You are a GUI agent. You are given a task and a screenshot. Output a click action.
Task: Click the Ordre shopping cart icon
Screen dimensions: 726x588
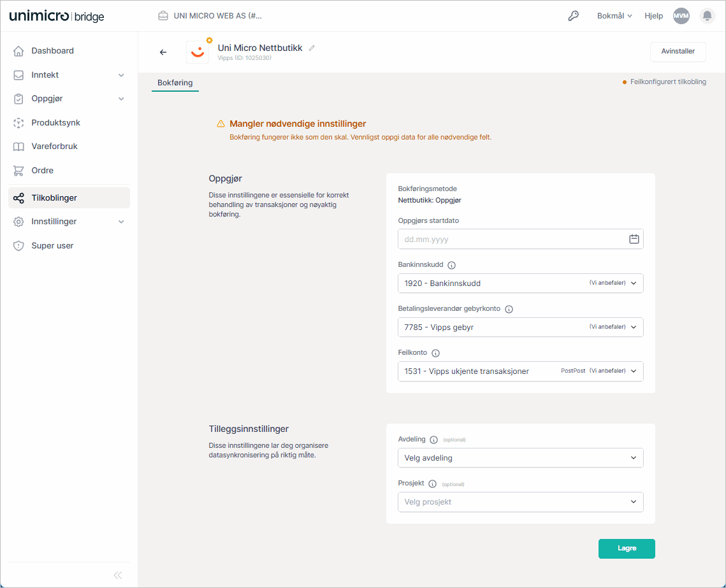pyautogui.click(x=18, y=171)
